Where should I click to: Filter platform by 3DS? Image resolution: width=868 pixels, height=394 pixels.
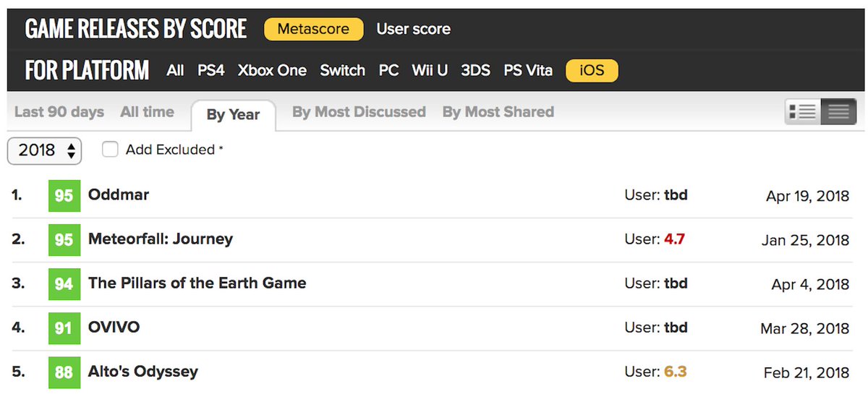pyautogui.click(x=475, y=70)
